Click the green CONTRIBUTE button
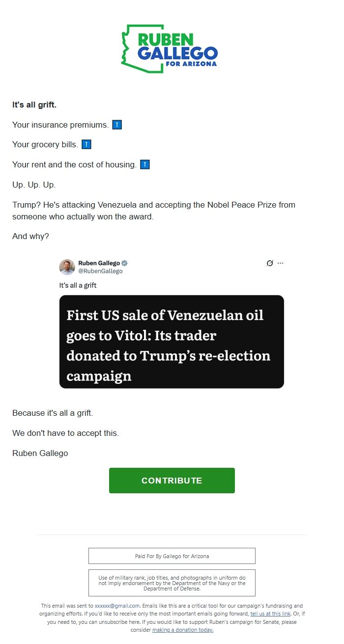Viewport: 344px width, 644px height. coord(172,480)
